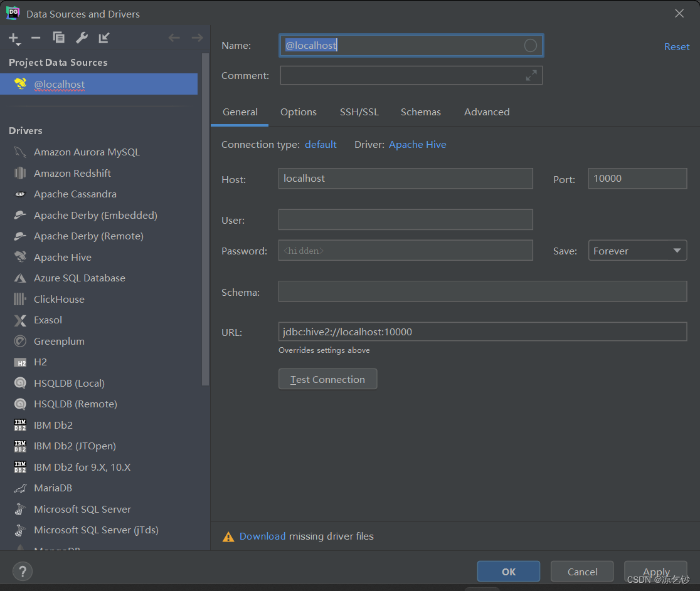700x591 pixels.
Task: Click the Schema input field
Action: [x=482, y=291]
